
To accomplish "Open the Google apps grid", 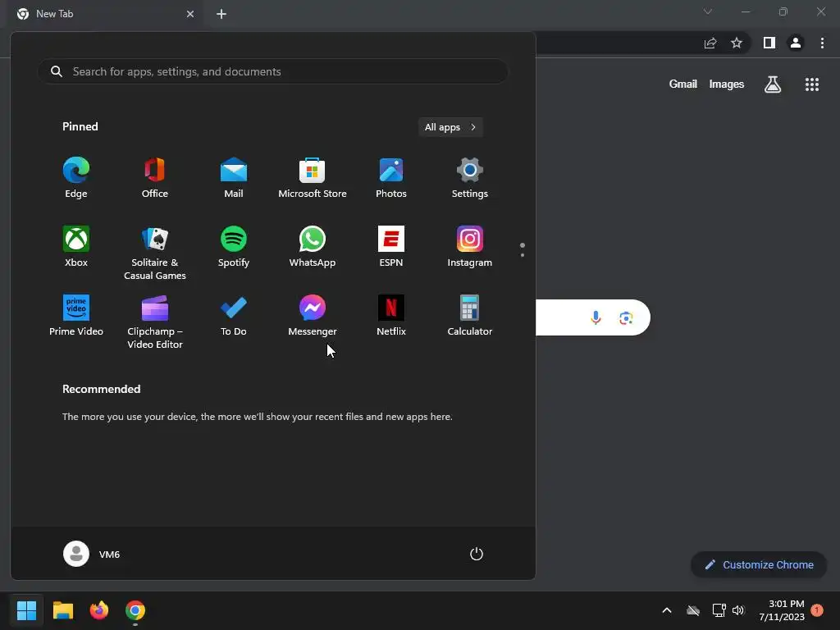I will point(812,84).
